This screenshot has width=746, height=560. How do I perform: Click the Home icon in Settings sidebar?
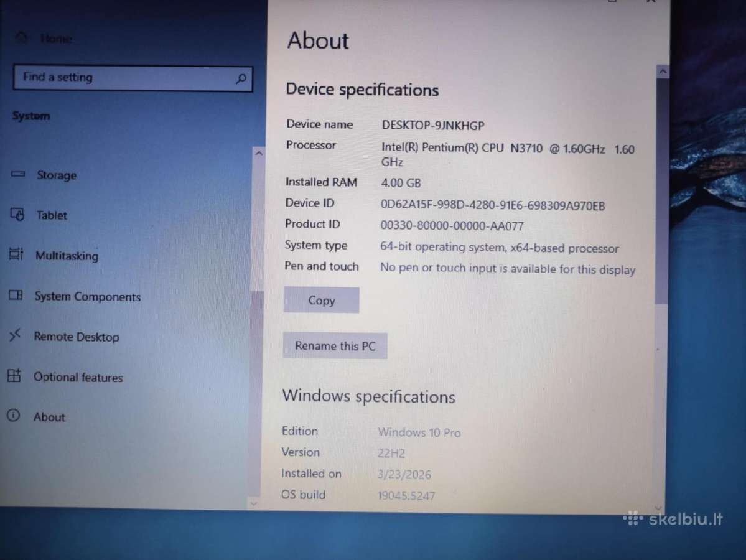point(21,37)
